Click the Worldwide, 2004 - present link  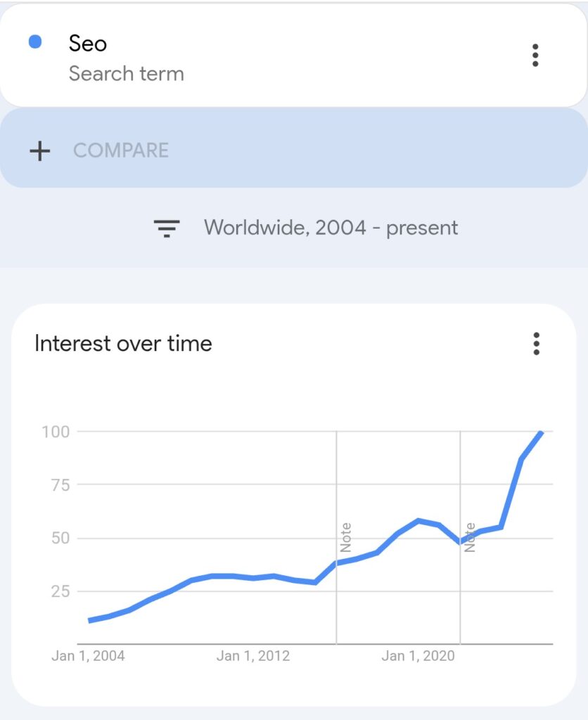pos(330,227)
